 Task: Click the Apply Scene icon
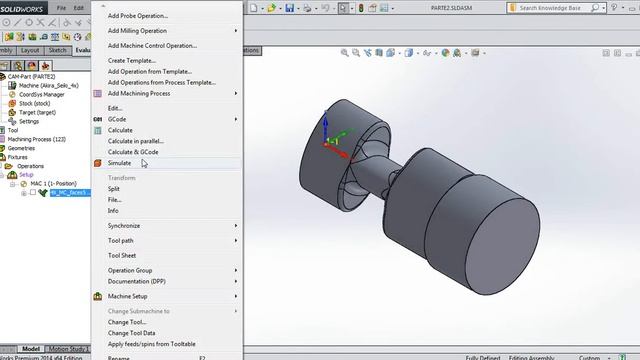457,53
